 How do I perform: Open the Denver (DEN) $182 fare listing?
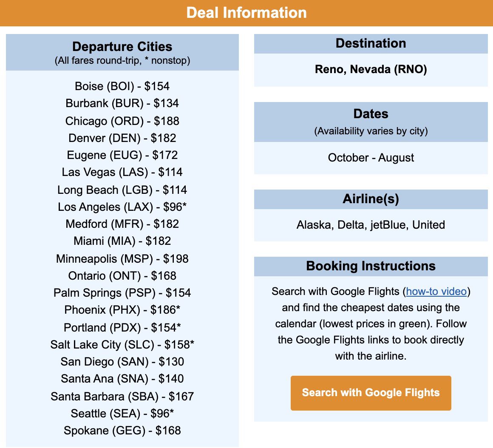122,138
